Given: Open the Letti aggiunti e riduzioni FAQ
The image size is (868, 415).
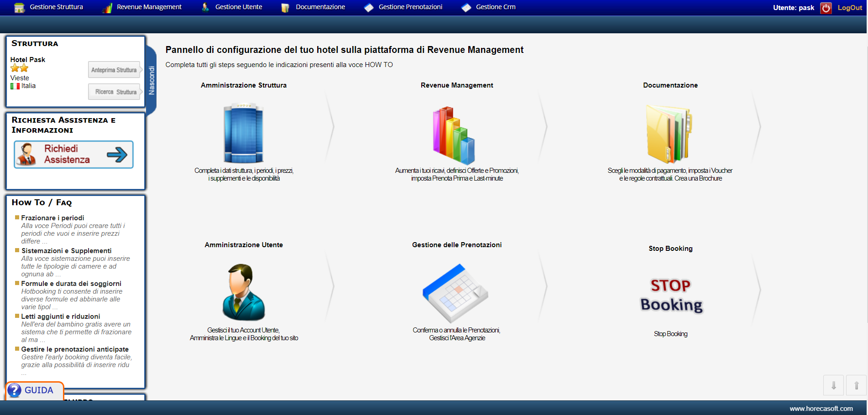Looking at the screenshot, I should tap(61, 316).
